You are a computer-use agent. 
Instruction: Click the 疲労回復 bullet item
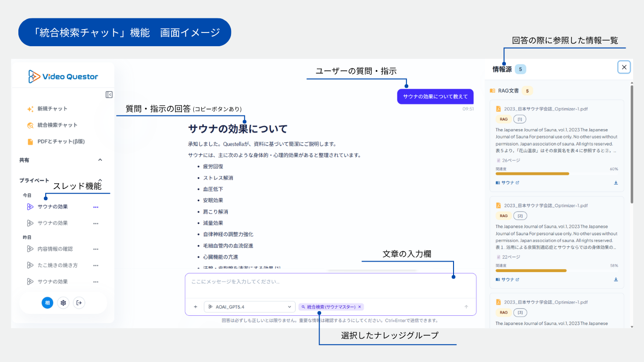pos(213,166)
